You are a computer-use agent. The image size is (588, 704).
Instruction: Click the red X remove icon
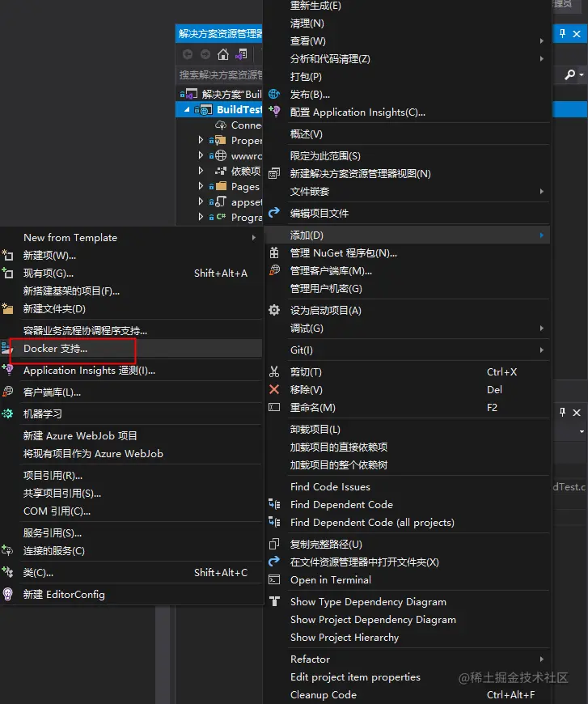coord(274,389)
